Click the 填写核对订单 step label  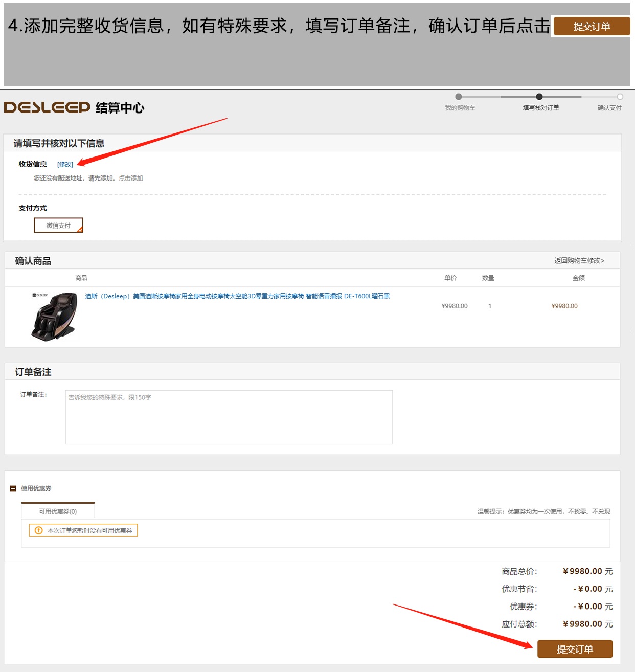[x=540, y=108]
